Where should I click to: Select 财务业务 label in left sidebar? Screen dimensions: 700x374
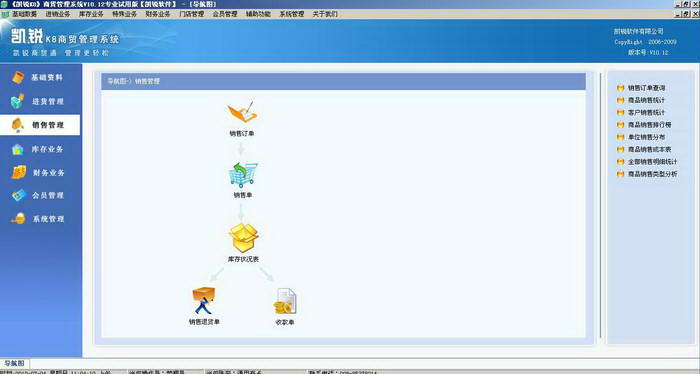pyautogui.click(x=49, y=172)
